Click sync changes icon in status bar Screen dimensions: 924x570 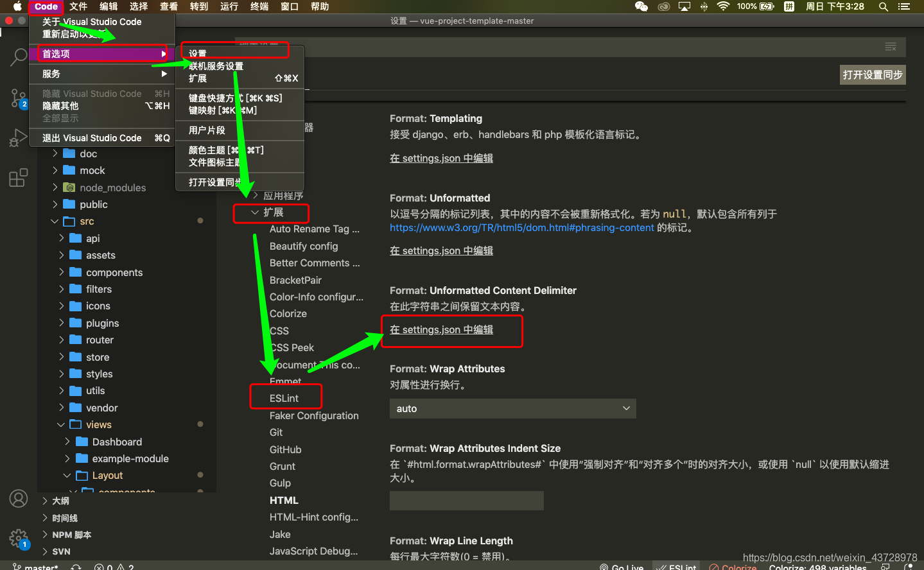(x=76, y=567)
